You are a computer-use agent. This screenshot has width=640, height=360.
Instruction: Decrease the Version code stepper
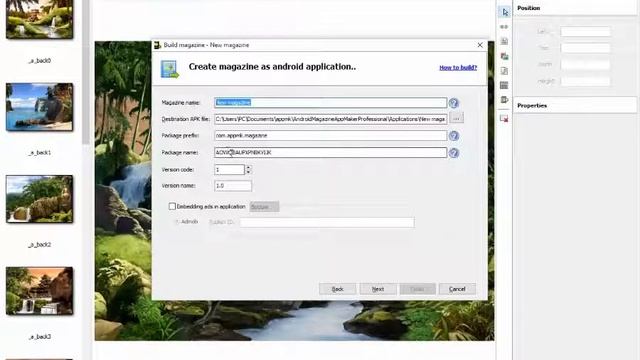pyautogui.click(x=248, y=172)
